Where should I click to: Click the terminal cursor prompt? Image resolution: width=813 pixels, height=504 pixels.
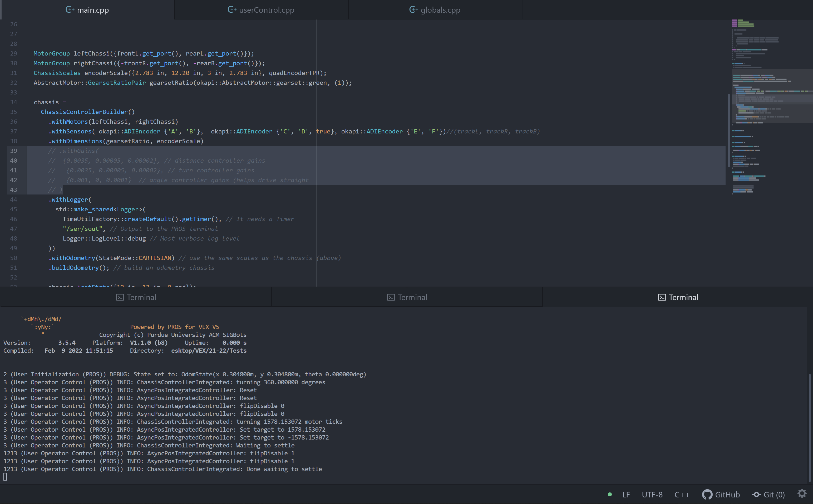pyautogui.click(x=5, y=477)
